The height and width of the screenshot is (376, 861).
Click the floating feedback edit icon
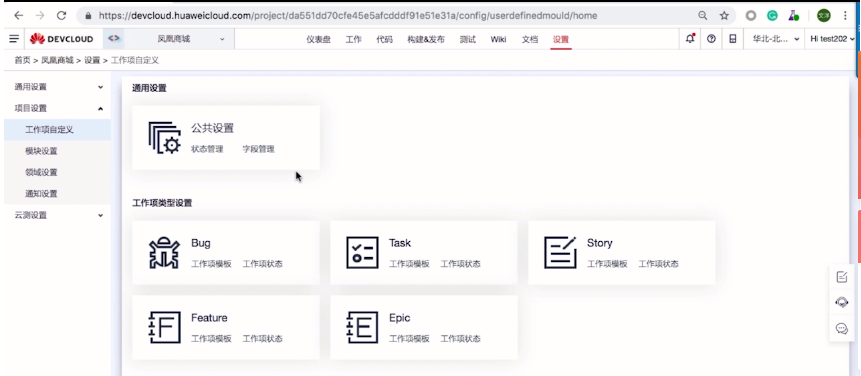click(x=842, y=277)
